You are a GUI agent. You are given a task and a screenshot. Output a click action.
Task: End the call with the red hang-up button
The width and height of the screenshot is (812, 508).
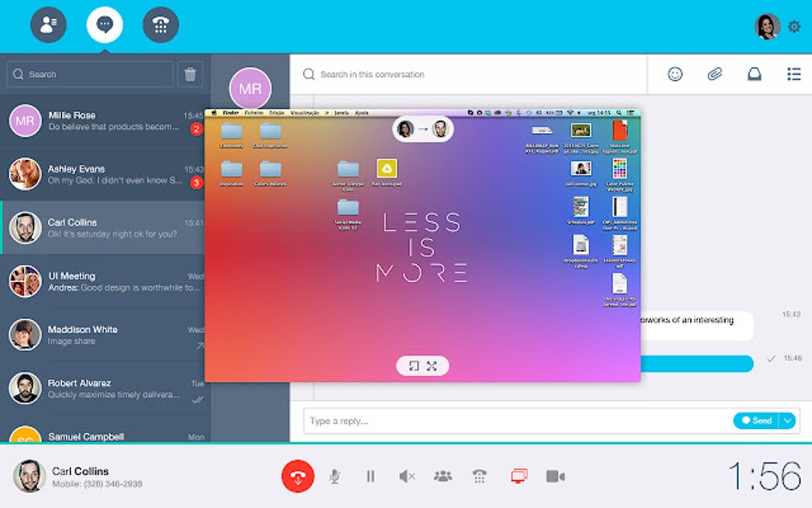298,475
